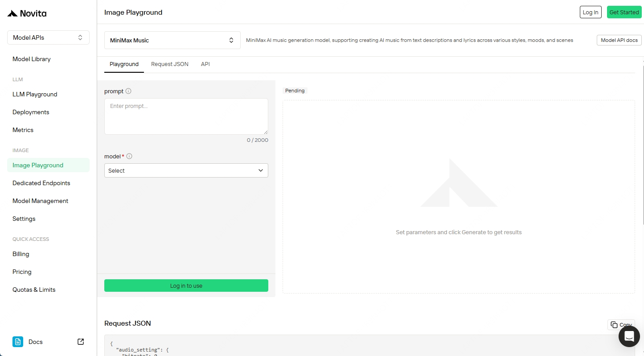
Task: Open Quotas & Limits
Action: 34,290
